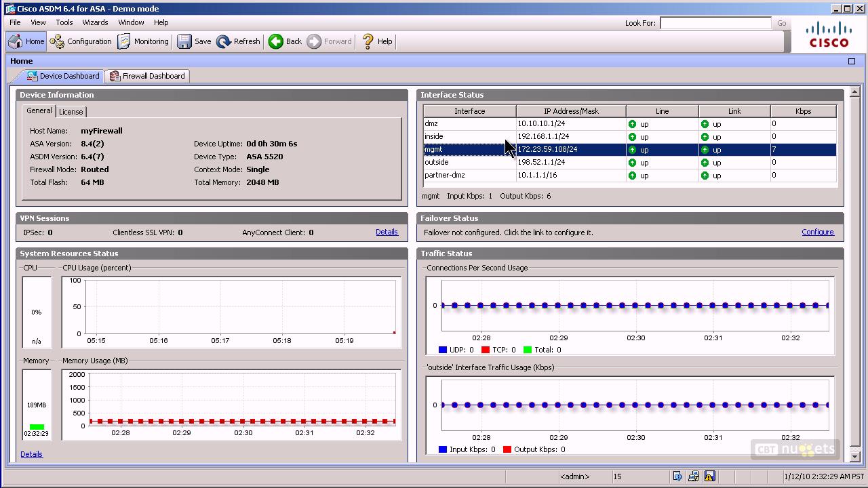Save the running configuration
868x488 pixels.
(x=194, y=41)
